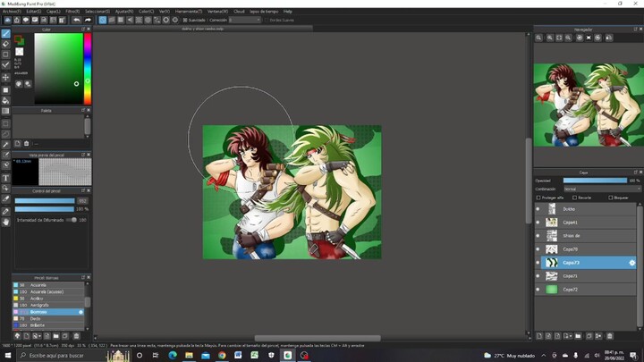644x362 pixels.
Task: Click the transparent color swatch
Action: click(20, 51)
